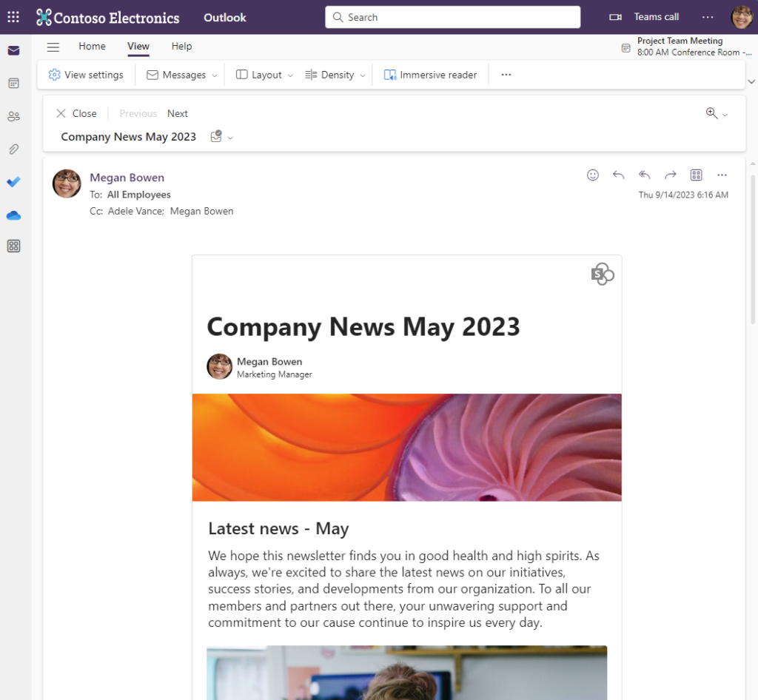Image resolution: width=758 pixels, height=700 pixels.
Task: Expand the Messages options
Action: tap(180, 74)
